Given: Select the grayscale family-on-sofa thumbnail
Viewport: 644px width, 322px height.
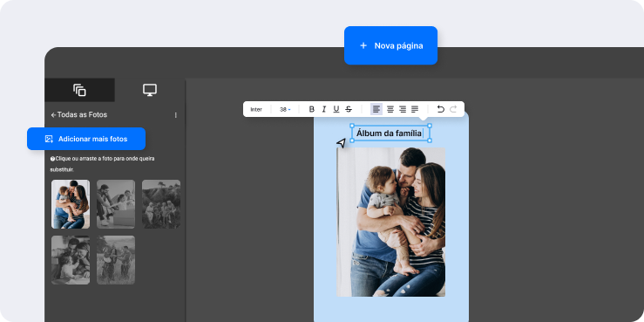Looking at the screenshot, I should pos(116,204).
